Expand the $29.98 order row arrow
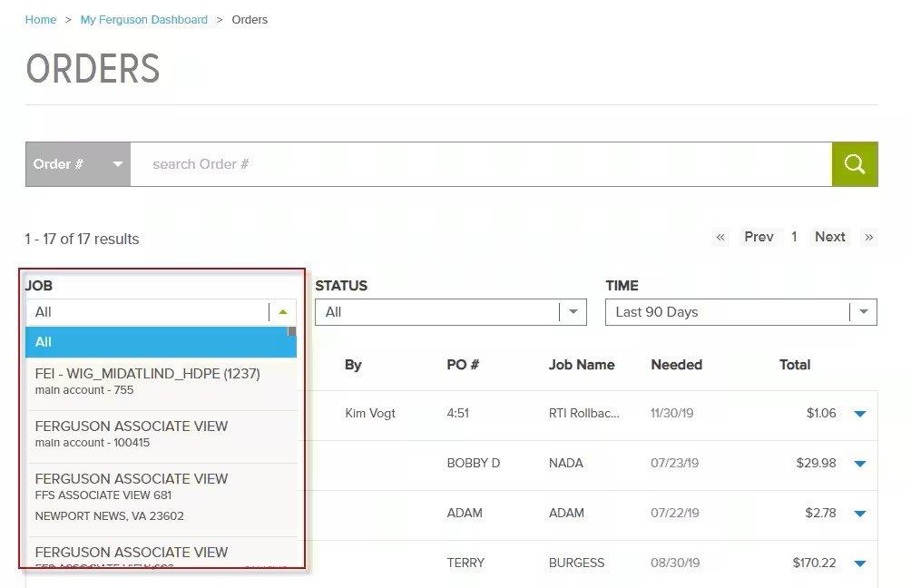 point(860,464)
